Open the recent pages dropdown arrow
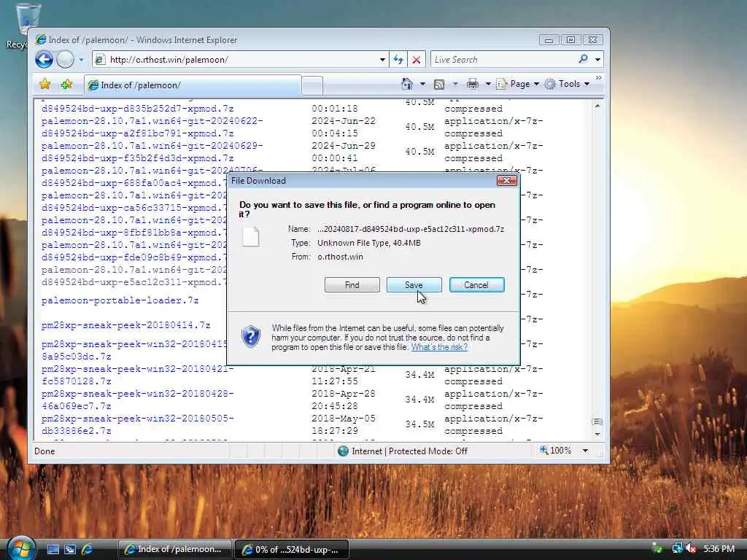The height and width of the screenshot is (560, 747). point(81,60)
